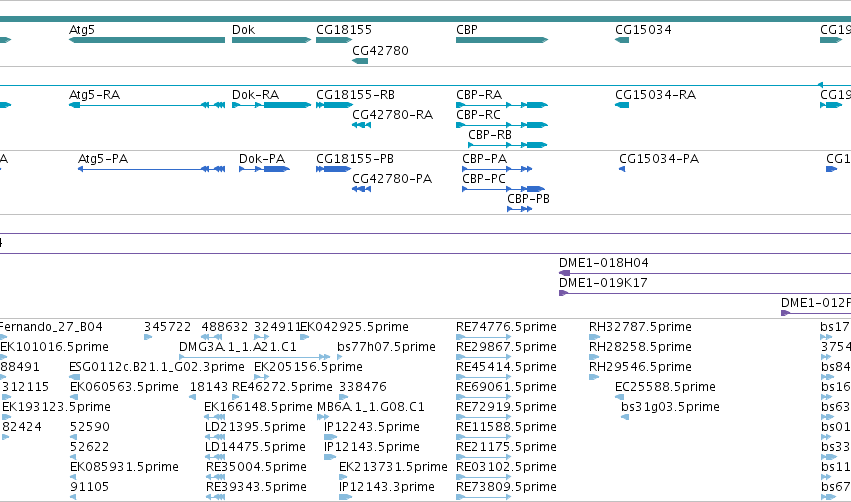
Task: Click the EC25588.5prime EST
Action: [x=619, y=397]
